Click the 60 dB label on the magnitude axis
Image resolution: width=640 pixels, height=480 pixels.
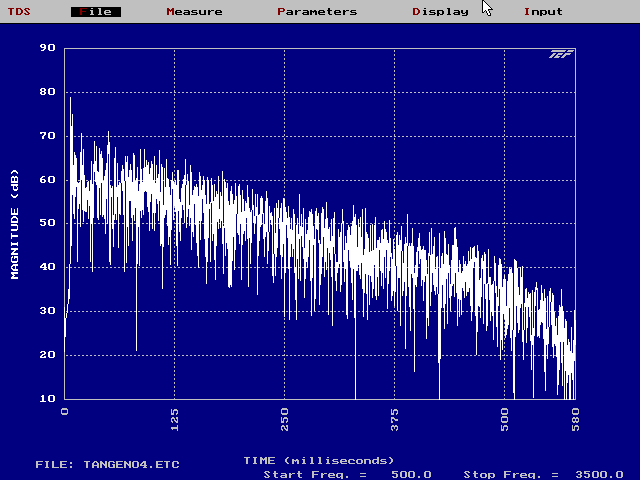pos(48,180)
